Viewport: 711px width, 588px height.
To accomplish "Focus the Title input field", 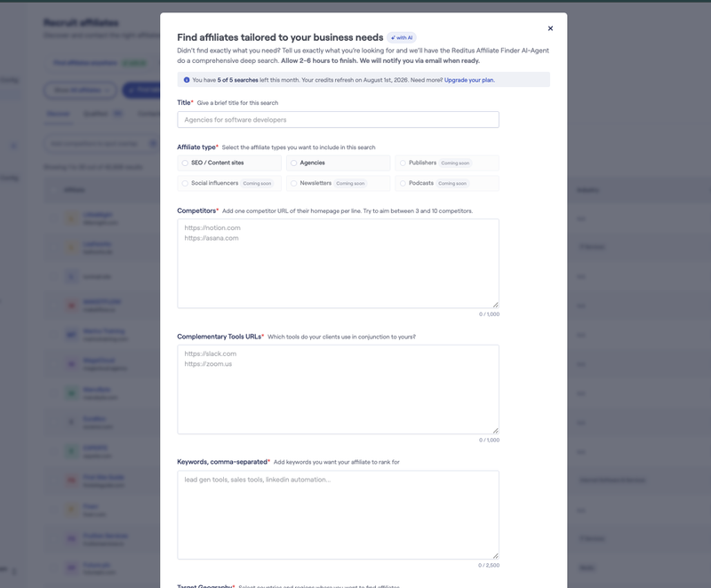I will 338,120.
